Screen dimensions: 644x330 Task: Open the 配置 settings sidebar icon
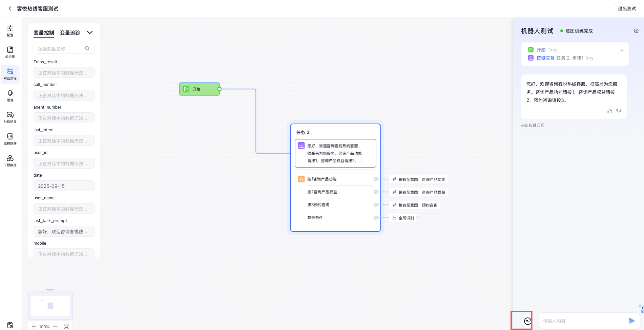coord(10,30)
